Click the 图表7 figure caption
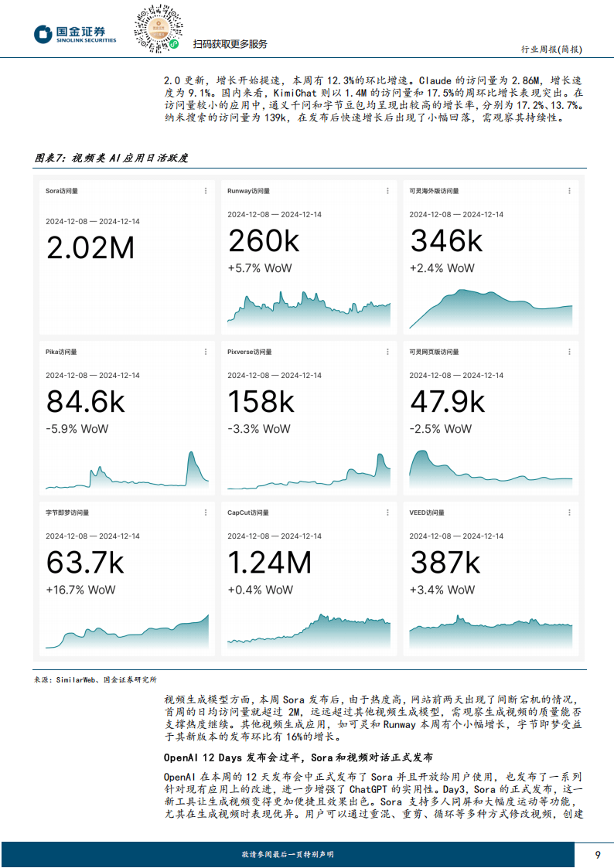Screen dimensions: 614x868 coord(111,158)
